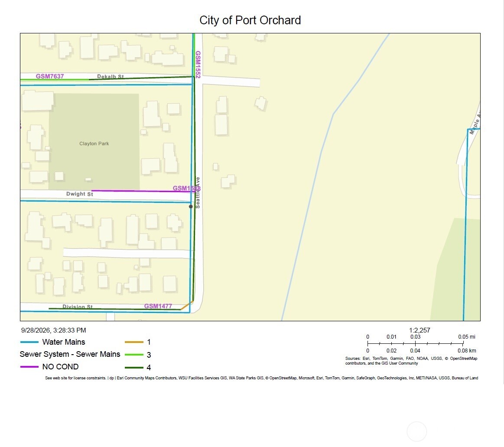Screen dimensions: 504x447
Task: Select the purple NO COND legend line
Action: [x=29, y=367]
